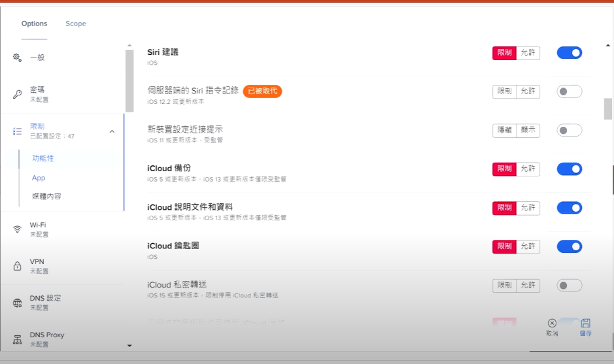The image size is (614, 364).
Task: Click the 已被取代 deprecated badge
Action: [x=262, y=91]
